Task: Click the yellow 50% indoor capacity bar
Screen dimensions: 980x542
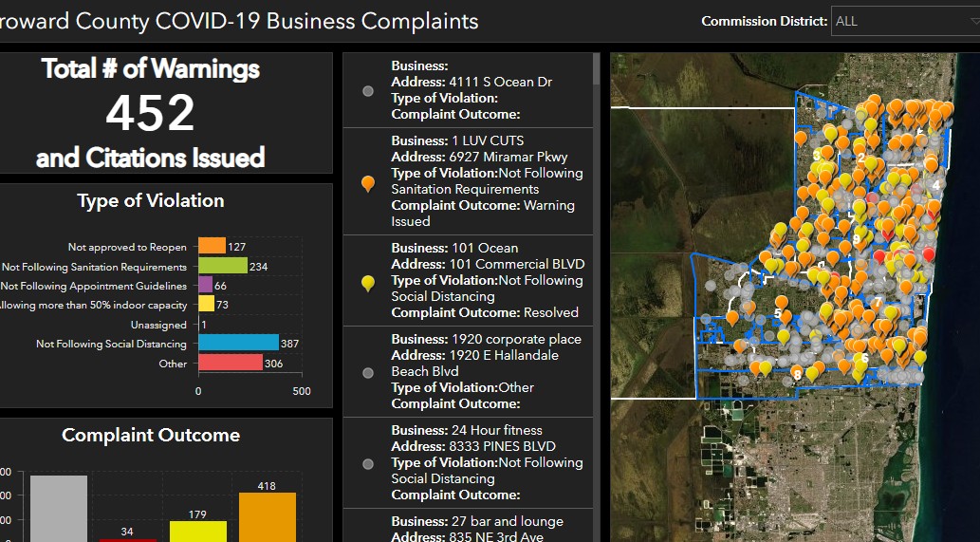Action: tap(206, 304)
